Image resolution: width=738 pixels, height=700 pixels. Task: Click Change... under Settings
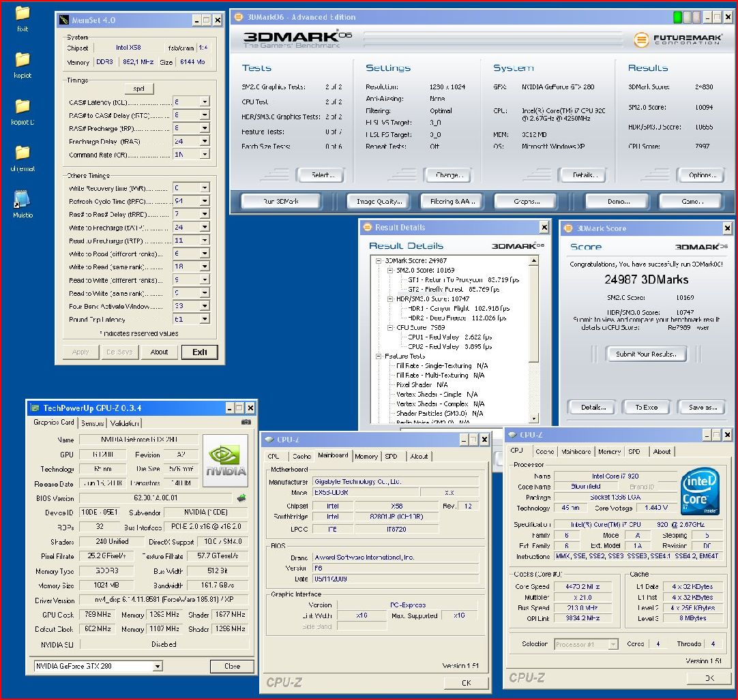(449, 175)
